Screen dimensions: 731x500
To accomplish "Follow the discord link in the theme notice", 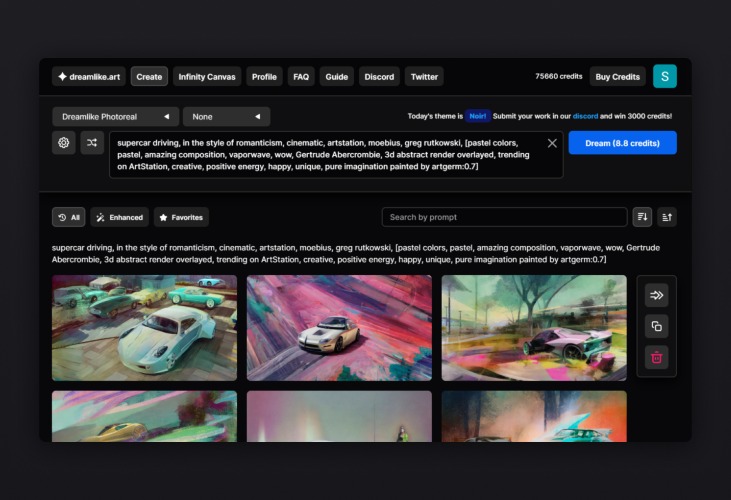I will pyautogui.click(x=585, y=116).
